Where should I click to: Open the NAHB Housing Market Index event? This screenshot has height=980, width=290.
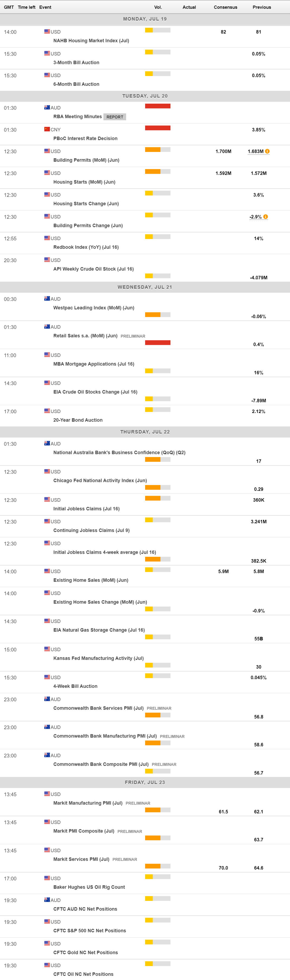(x=91, y=41)
